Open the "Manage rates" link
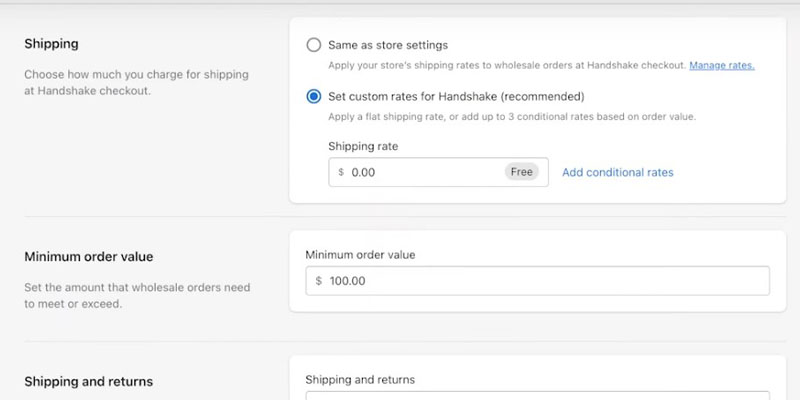800x400 pixels. point(722,65)
